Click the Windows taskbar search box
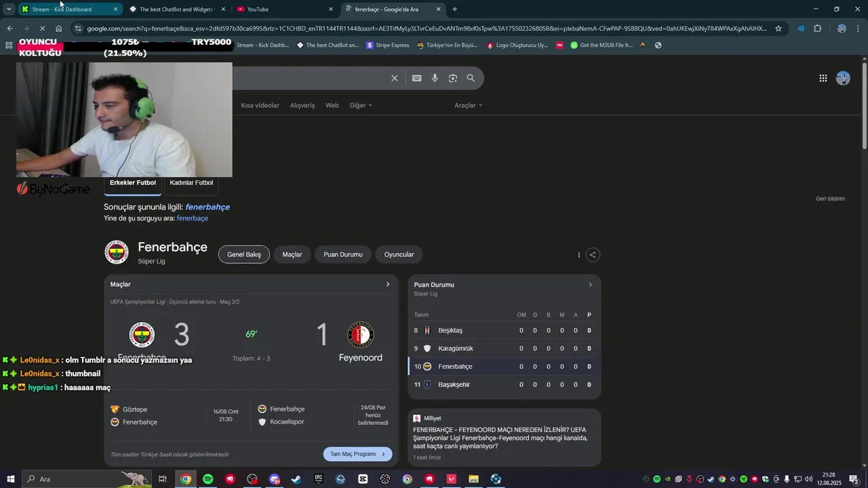This screenshot has width=868, height=488. pos(86,479)
